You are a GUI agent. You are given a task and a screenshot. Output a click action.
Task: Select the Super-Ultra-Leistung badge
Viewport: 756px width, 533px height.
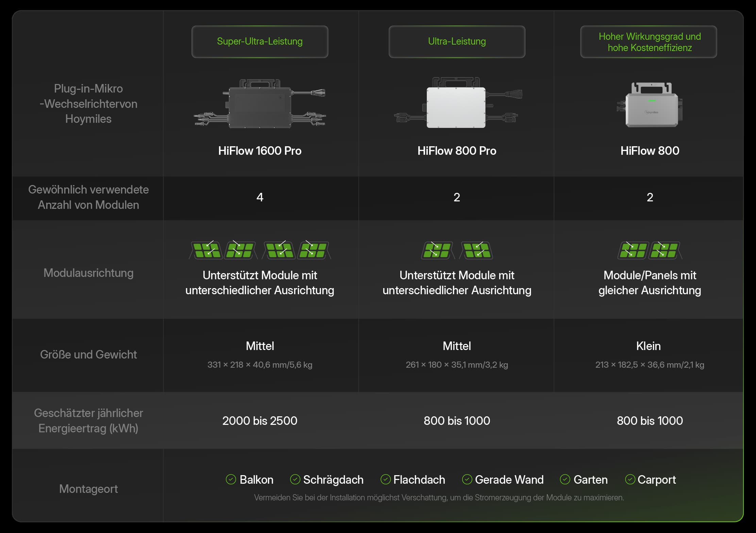(260, 41)
